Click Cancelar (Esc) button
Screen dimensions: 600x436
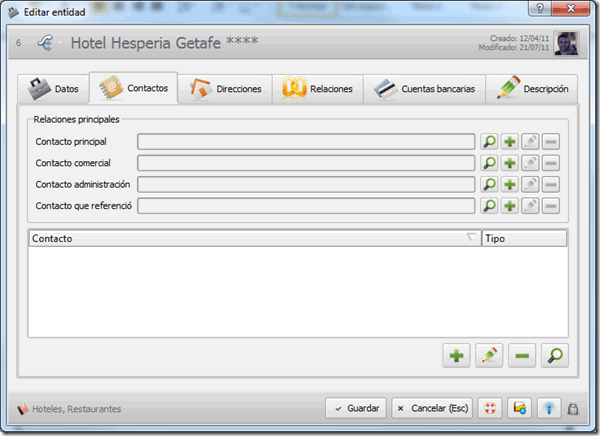[x=432, y=408]
